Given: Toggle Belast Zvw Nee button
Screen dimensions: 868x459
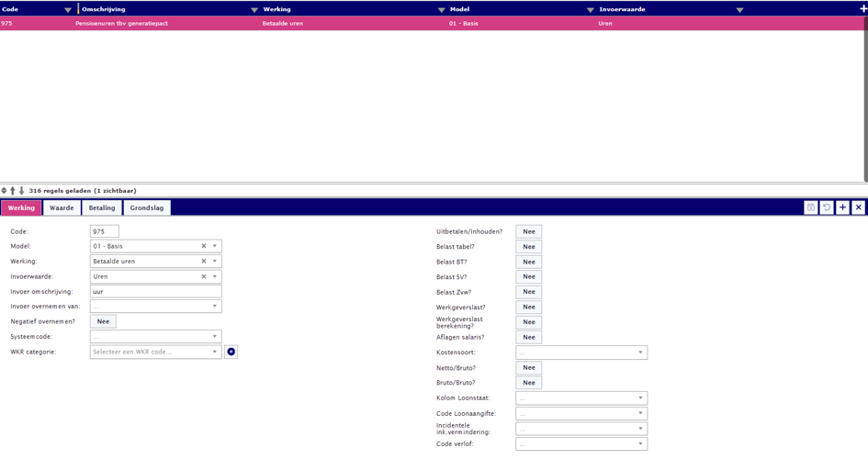Looking at the screenshot, I should tap(529, 291).
